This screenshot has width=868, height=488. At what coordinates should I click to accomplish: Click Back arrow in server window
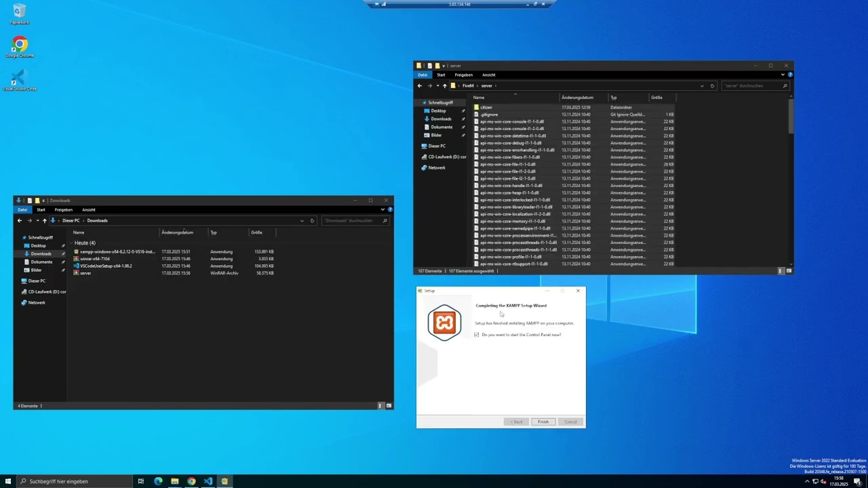click(420, 86)
